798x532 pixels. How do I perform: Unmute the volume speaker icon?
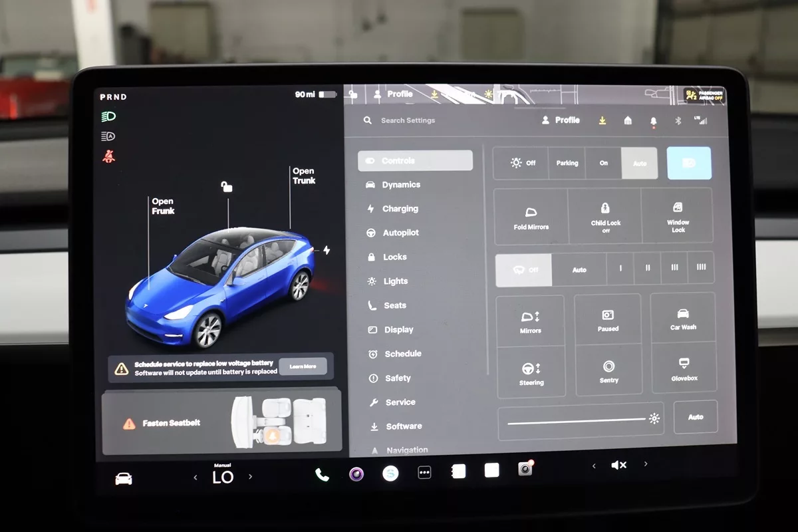click(x=618, y=465)
